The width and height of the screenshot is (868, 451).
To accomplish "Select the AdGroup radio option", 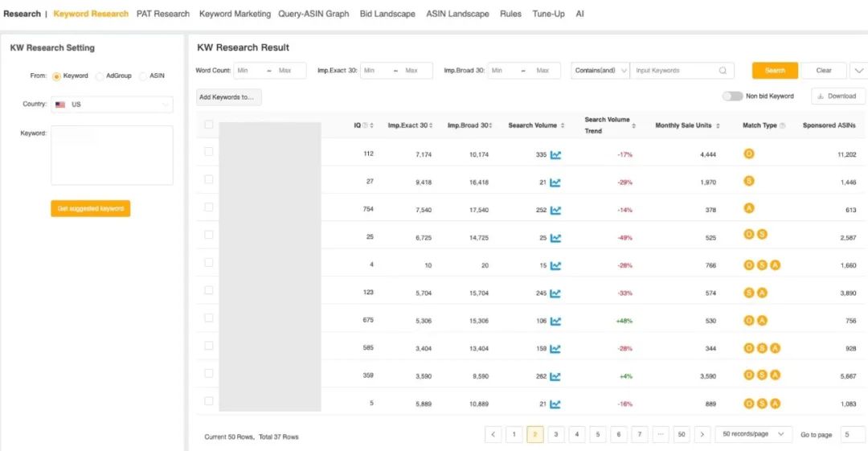I will [x=100, y=76].
